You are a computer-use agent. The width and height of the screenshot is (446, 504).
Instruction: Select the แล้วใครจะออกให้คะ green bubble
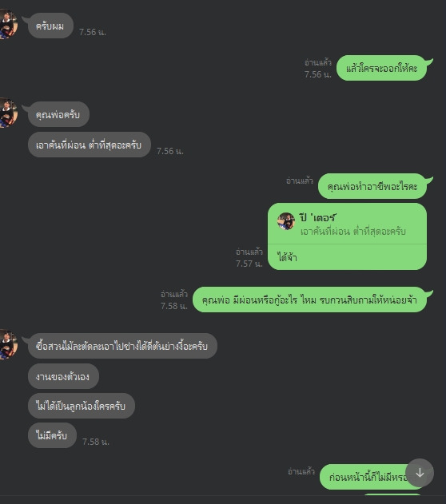(381, 68)
